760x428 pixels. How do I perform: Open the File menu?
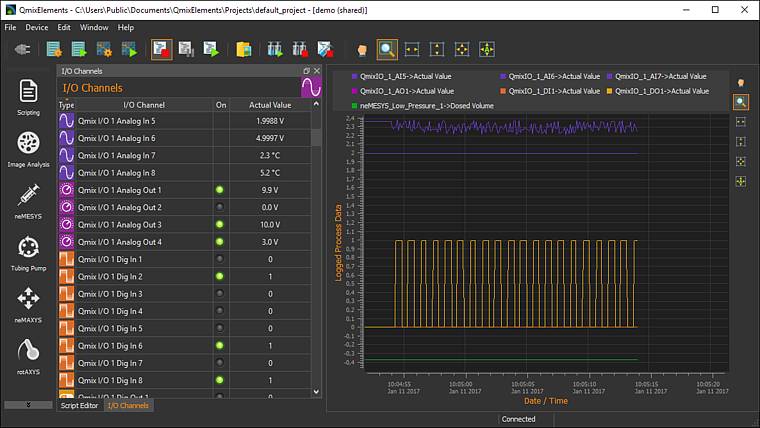[x=10, y=28]
